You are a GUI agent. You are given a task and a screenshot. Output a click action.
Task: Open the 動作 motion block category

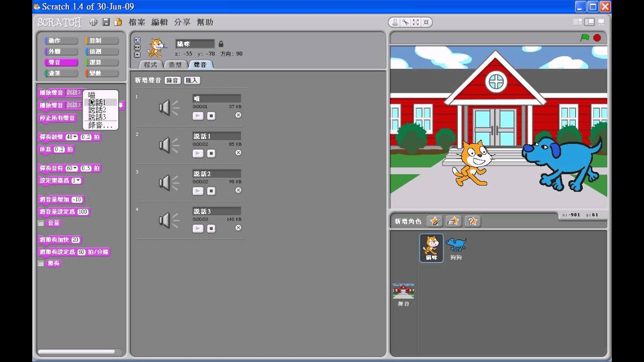(61, 41)
